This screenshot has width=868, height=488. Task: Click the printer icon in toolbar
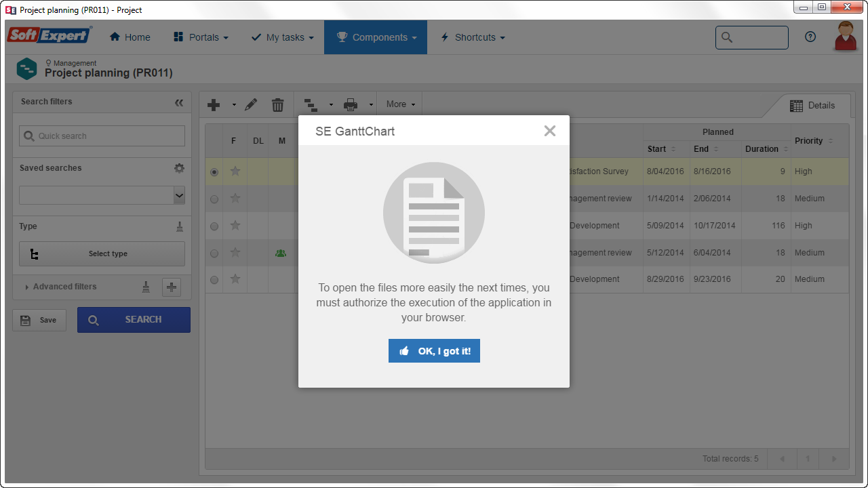351,104
